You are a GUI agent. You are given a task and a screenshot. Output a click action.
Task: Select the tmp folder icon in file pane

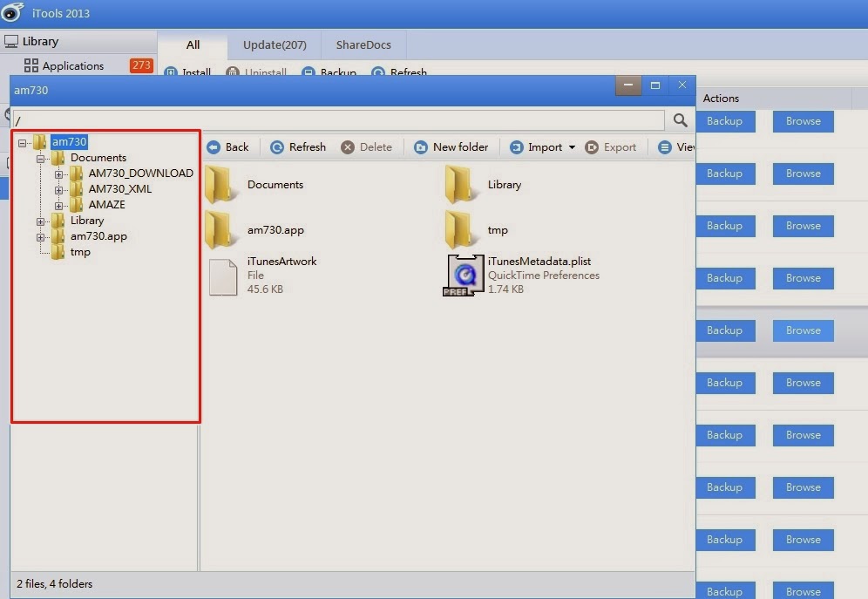point(460,230)
